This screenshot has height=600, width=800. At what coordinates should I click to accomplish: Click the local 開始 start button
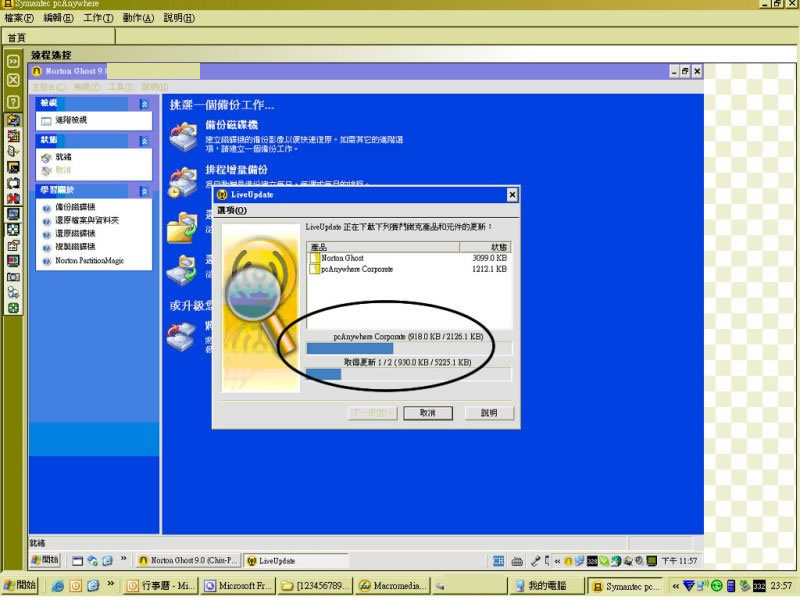click(x=20, y=585)
